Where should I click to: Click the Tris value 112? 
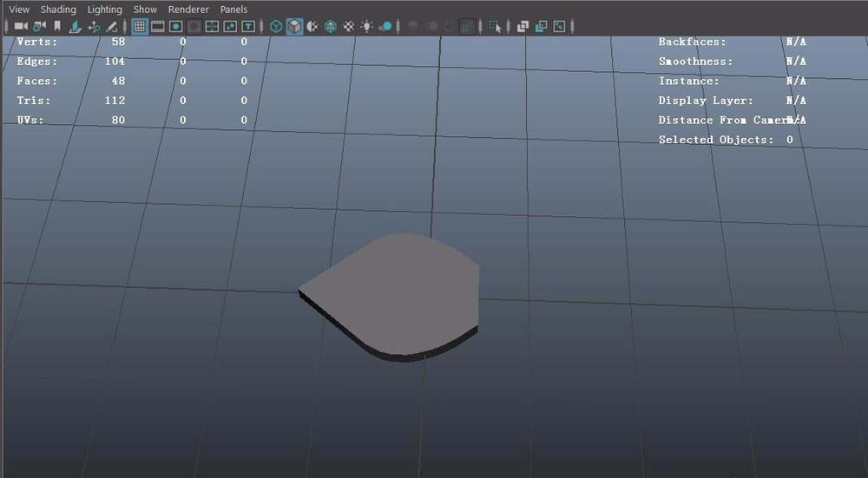(115, 101)
